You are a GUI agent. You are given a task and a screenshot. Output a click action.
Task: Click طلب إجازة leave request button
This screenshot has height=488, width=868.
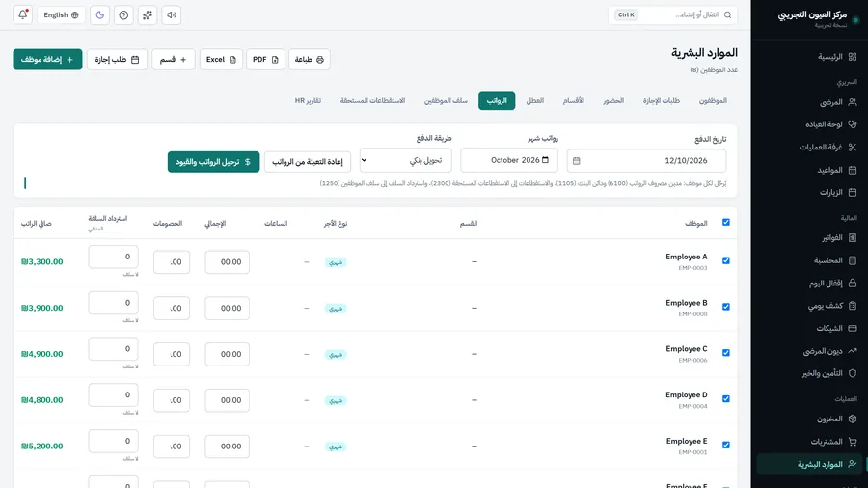[117, 59]
